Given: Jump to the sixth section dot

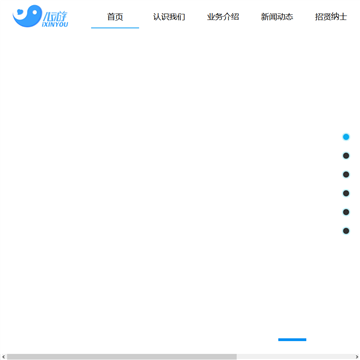Looking at the screenshot, I should pyautogui.click(x=346, y=231).
